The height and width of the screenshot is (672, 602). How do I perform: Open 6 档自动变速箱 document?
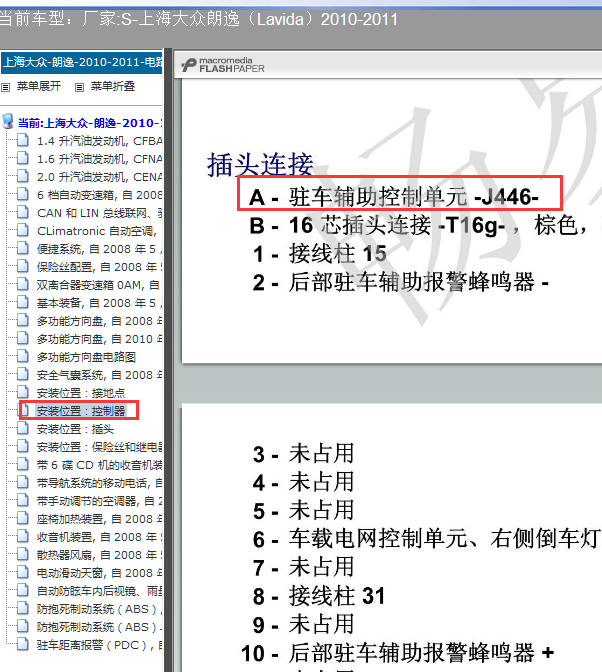coord(99,195)
